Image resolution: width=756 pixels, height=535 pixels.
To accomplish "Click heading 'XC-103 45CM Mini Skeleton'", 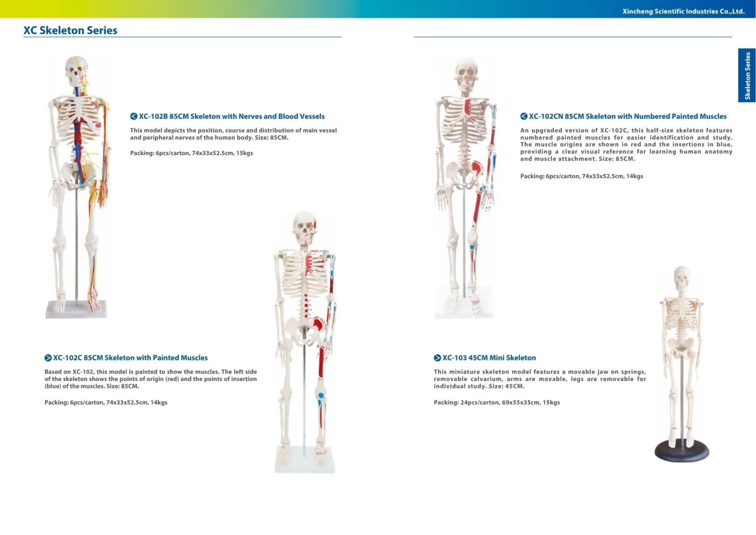I will [489, 358].
